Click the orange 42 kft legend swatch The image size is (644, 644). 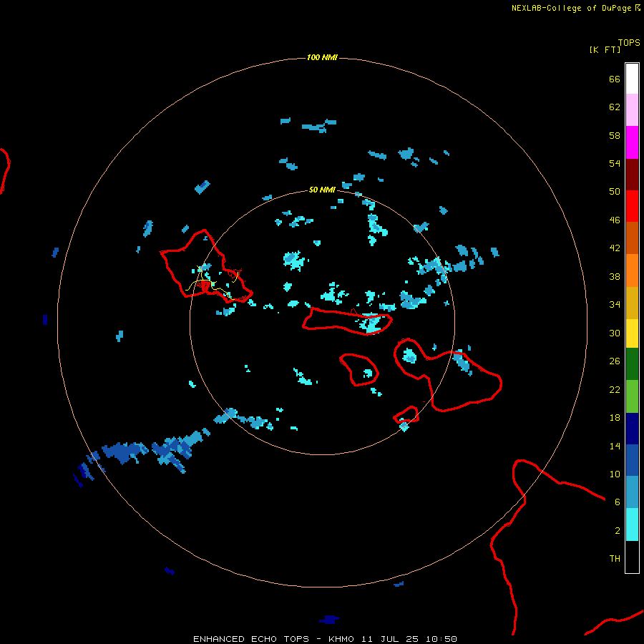coord(632,270)
